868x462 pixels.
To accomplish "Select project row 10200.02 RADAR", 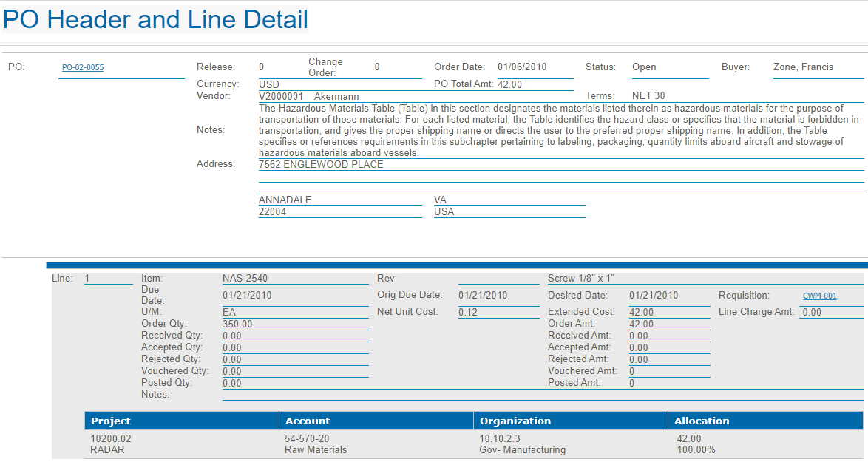I will click(x=111, y=444).
